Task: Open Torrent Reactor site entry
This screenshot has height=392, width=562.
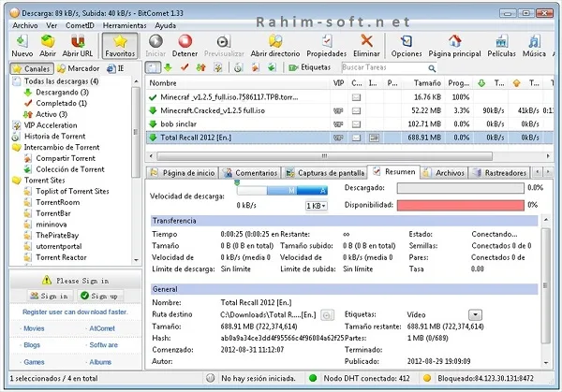Action: coord(61,257)
